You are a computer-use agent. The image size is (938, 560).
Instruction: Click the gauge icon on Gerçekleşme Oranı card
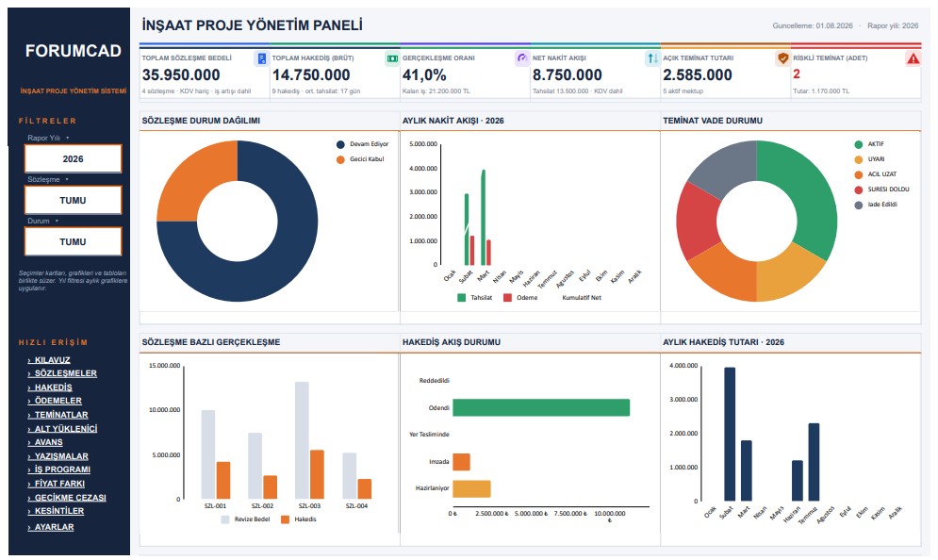click(x=521, y=58)
